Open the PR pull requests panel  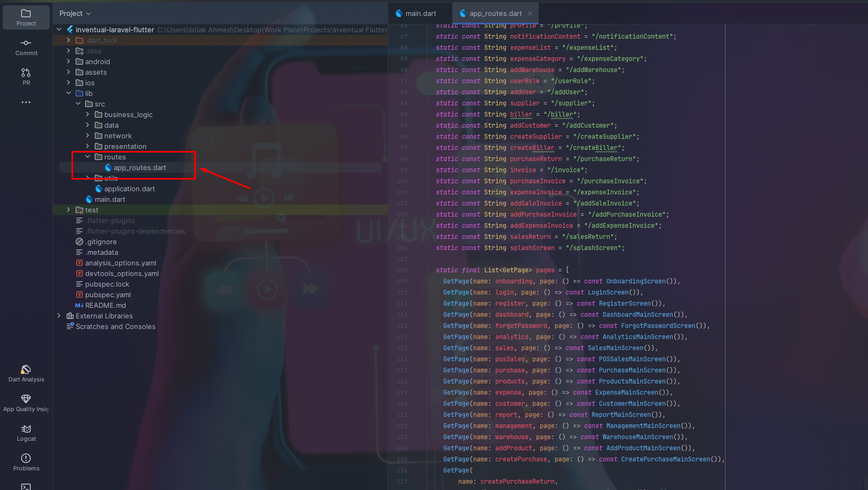click(26, 76)
